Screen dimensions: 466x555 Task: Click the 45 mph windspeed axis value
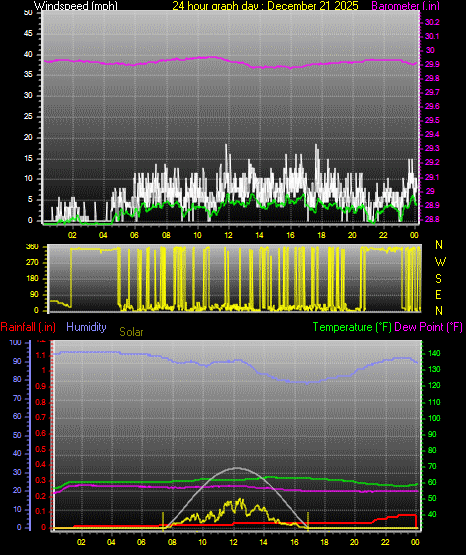(28, 34)
